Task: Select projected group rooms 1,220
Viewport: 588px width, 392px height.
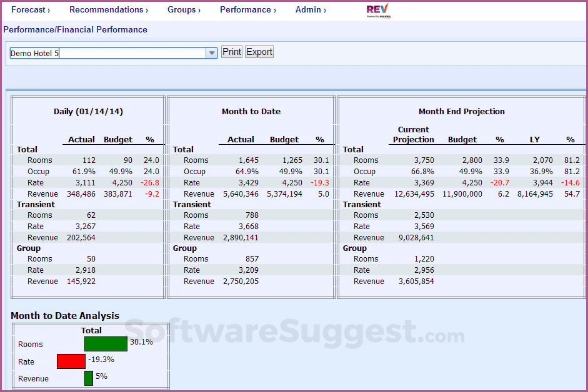Action: 424,258
